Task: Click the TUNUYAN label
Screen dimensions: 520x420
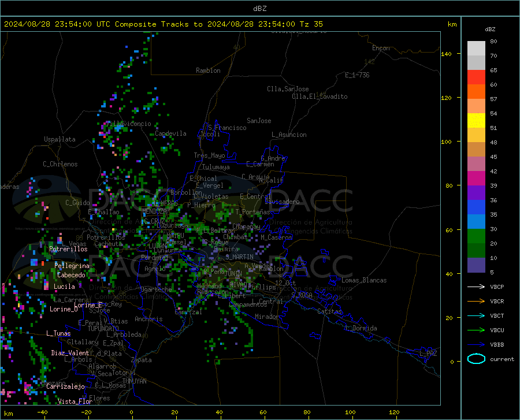Action: [x=134, y=381]
